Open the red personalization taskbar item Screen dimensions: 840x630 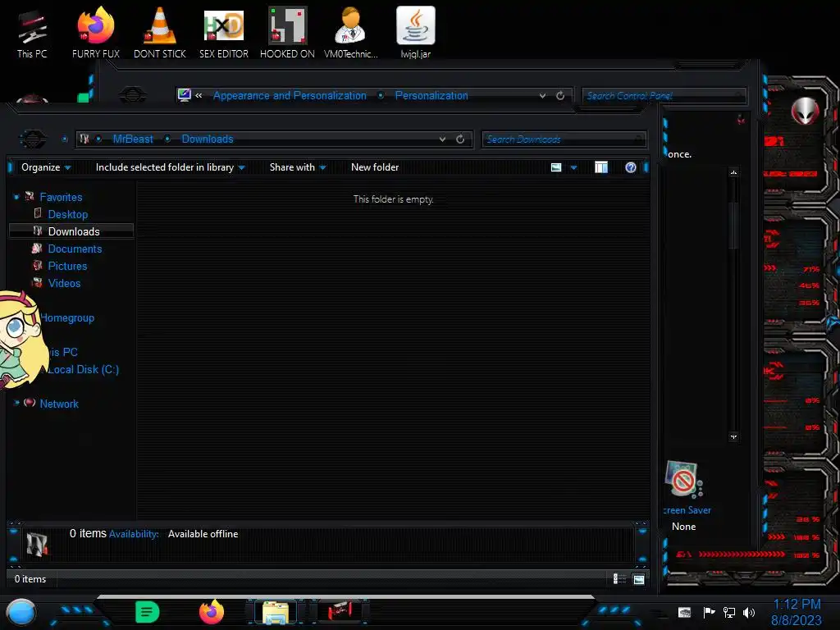pyautogui.click(x=340, y=611)
